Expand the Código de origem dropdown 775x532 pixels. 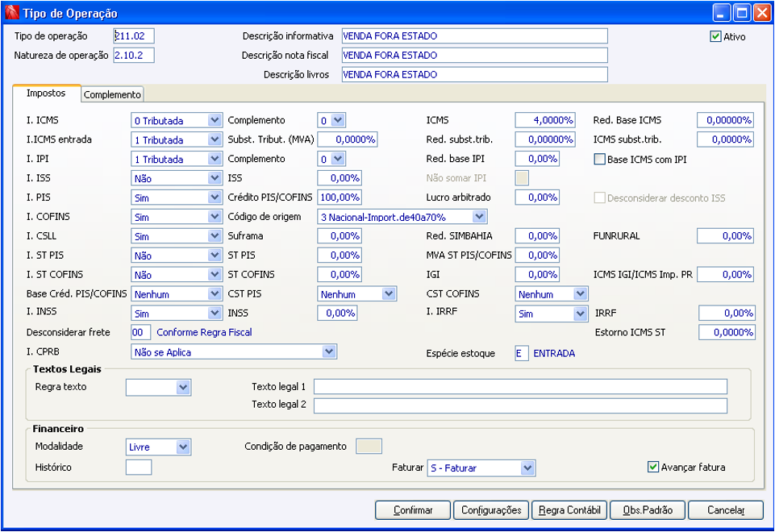pos(480,217)
